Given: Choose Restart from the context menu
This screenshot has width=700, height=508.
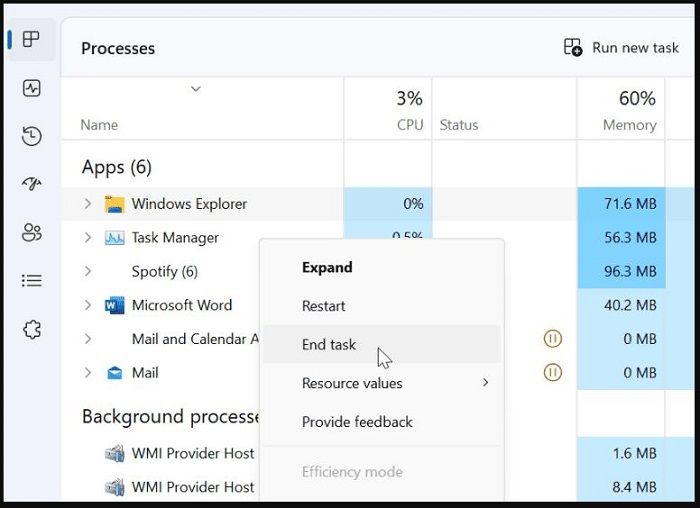Looking at the screenshot, I should click(x=324, y=306).
